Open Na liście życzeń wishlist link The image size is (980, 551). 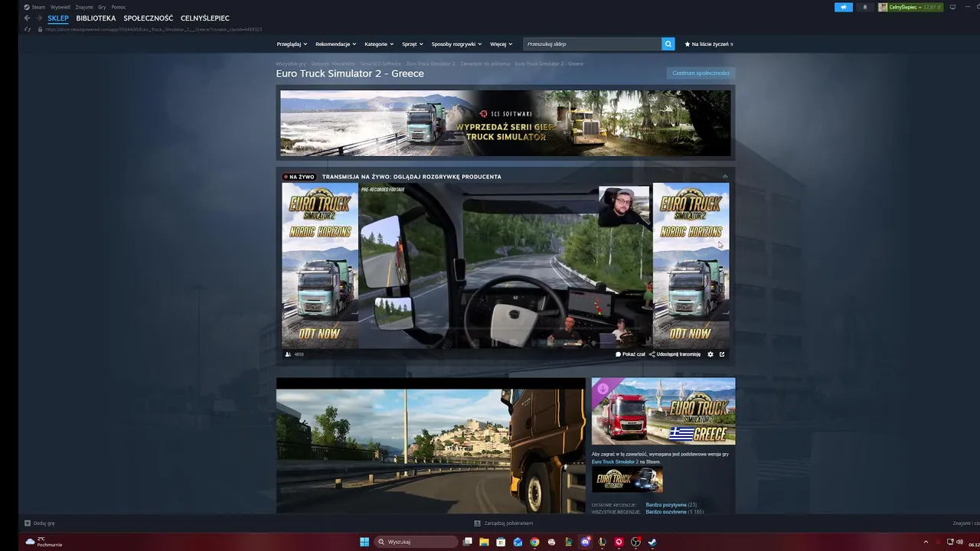click(709, 44)
